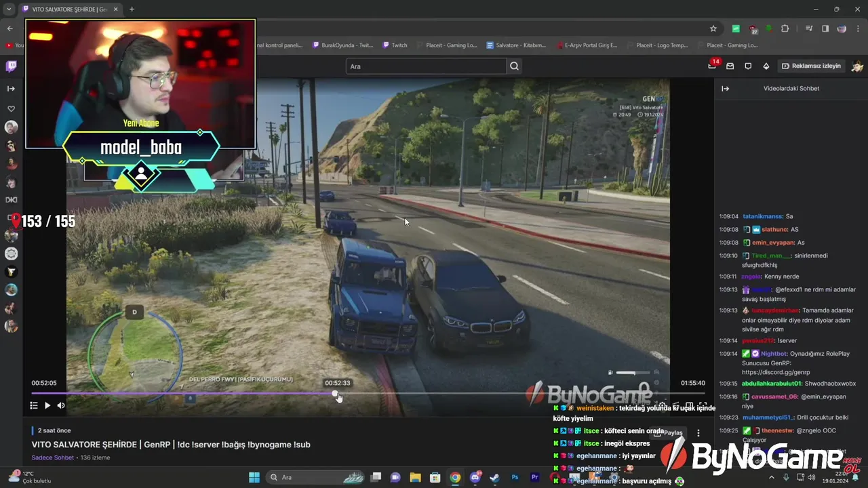This screenshot has width=868, height=488.
Task: Open 'Sadece Sohbet' category link
Action: [x=52, y=457]
